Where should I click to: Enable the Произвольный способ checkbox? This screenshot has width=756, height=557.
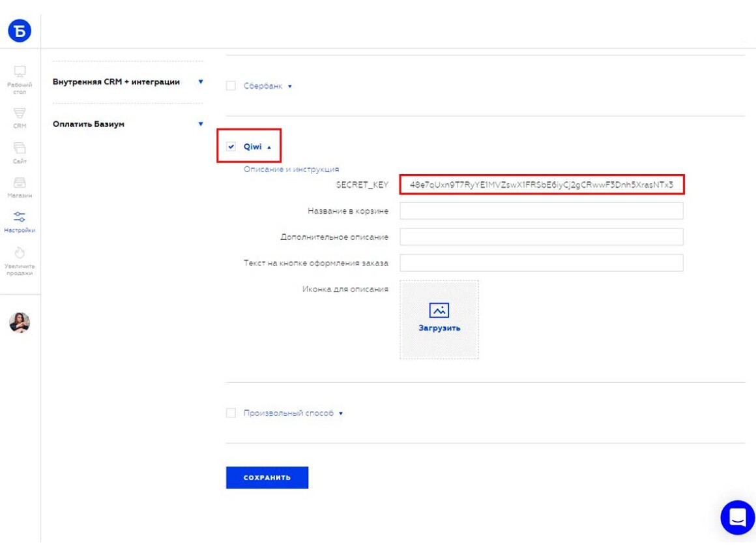coord(231,413)
